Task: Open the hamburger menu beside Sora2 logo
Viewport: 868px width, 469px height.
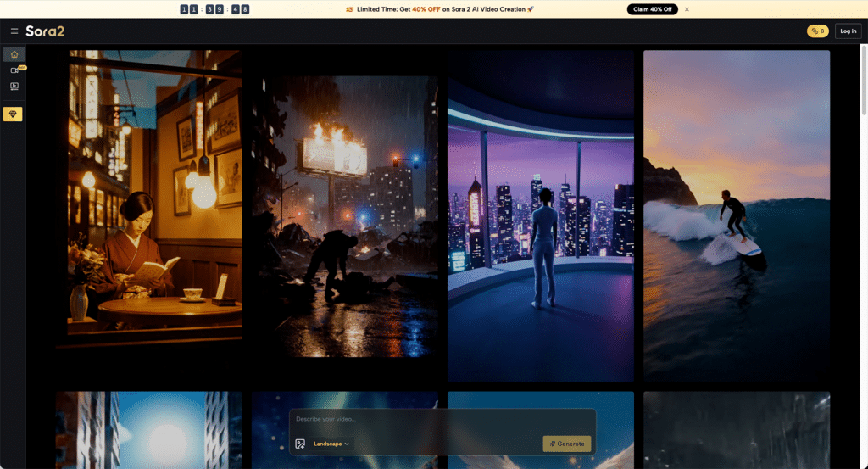Action: (x=14, y=31)
